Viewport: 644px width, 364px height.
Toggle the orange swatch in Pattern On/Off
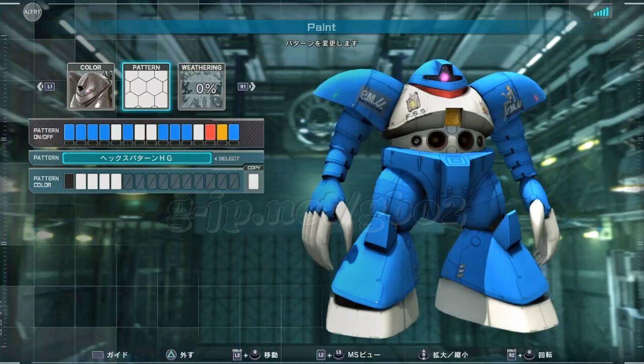tap(222, 132)
